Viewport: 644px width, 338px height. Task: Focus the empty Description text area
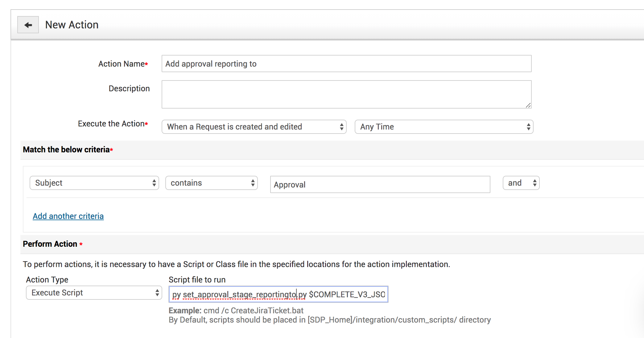(x=346, y=94)
